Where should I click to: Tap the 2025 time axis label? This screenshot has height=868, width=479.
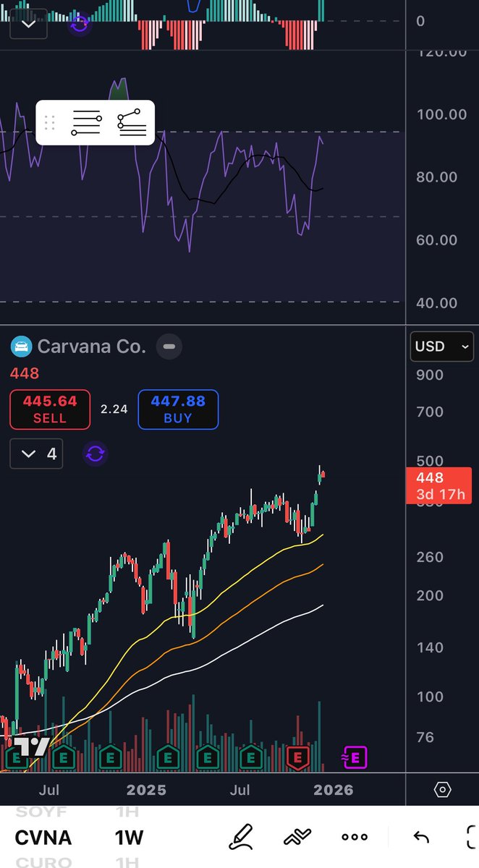coord(146,790)
